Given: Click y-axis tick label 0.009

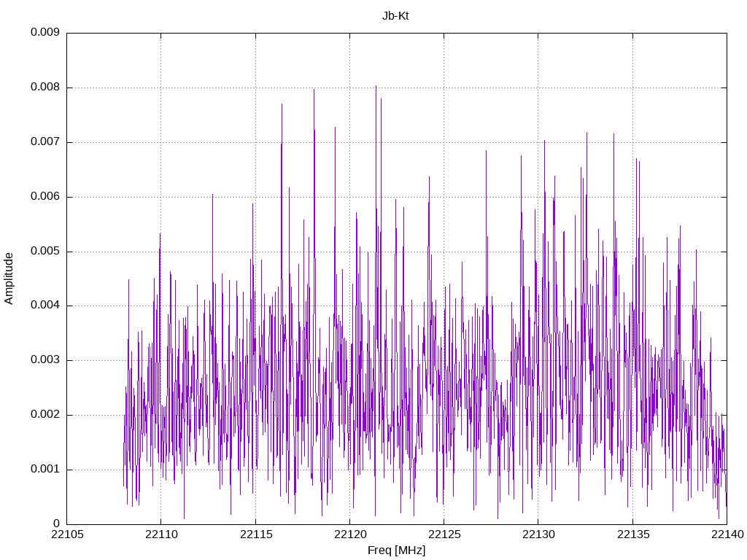Looking at the screenshot, I should (45, 32).
